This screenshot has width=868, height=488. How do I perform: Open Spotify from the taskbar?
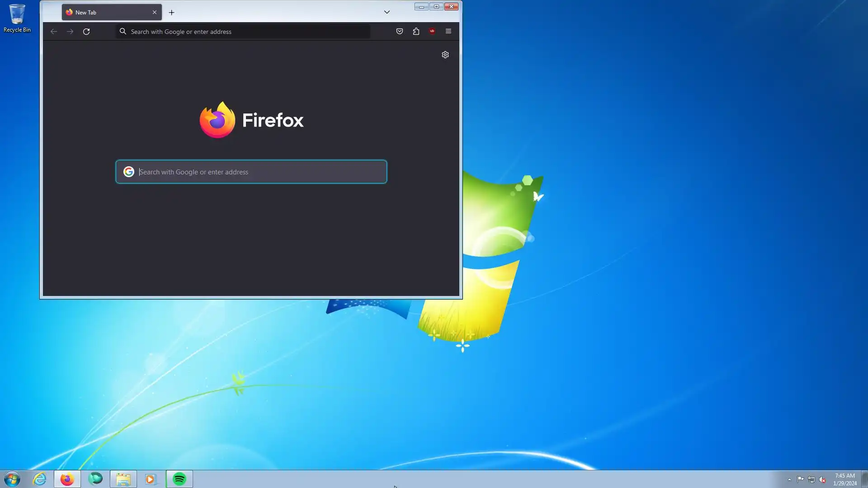[179, 479]
